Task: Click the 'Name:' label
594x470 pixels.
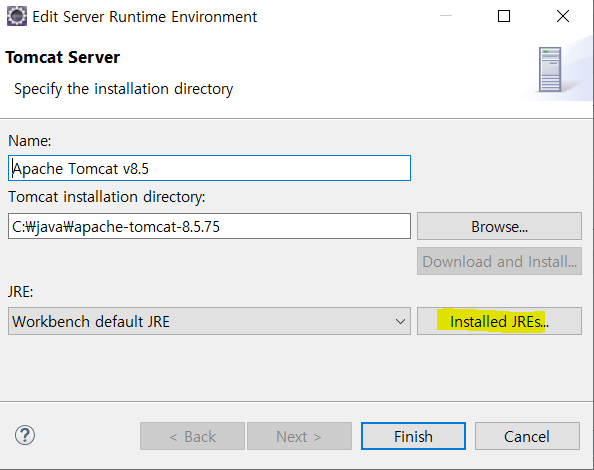Action: click(x=30, y=141)
